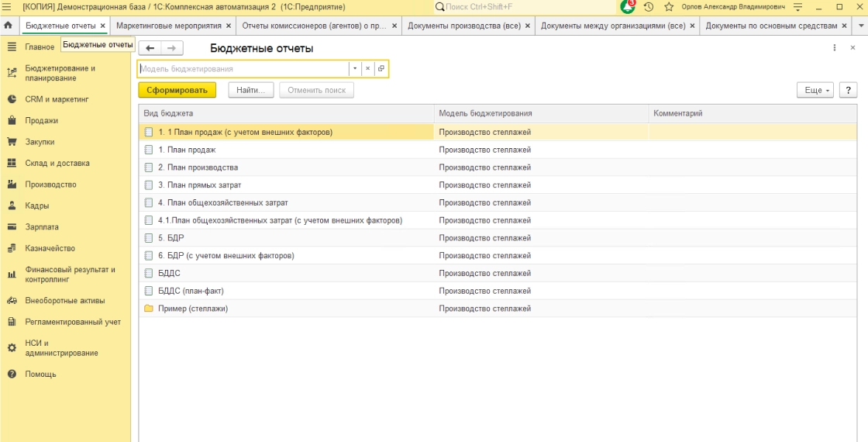This screenshot has height=442, width=868.
Task: Click user name Орлов Александр Владимирович
Action: [733, 7]
